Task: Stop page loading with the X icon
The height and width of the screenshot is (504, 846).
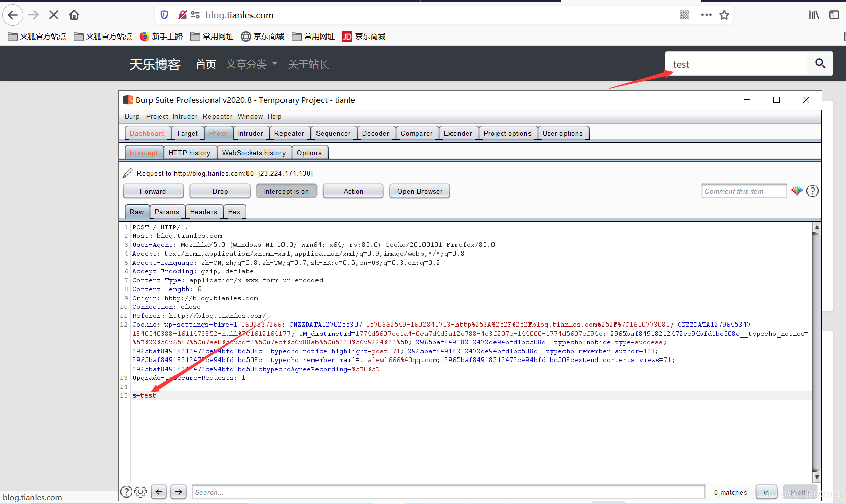Action: pyautogui.click(x=54, y=15)
